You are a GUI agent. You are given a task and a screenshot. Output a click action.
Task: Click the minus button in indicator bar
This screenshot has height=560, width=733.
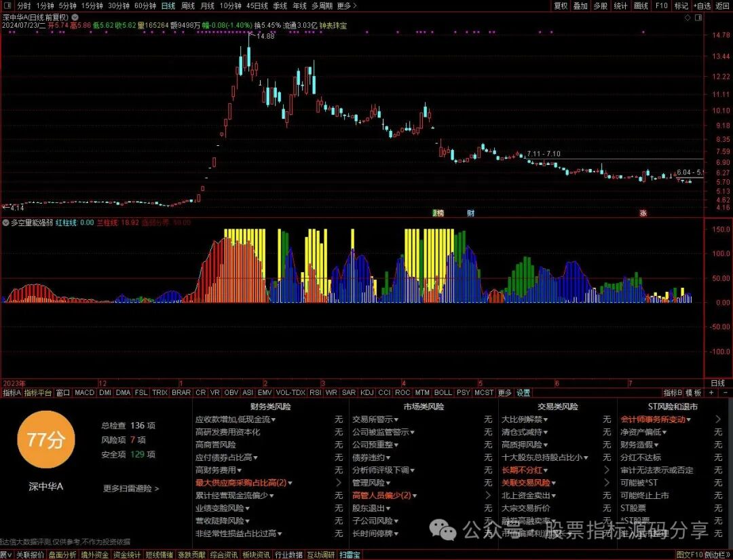point(726,392)
